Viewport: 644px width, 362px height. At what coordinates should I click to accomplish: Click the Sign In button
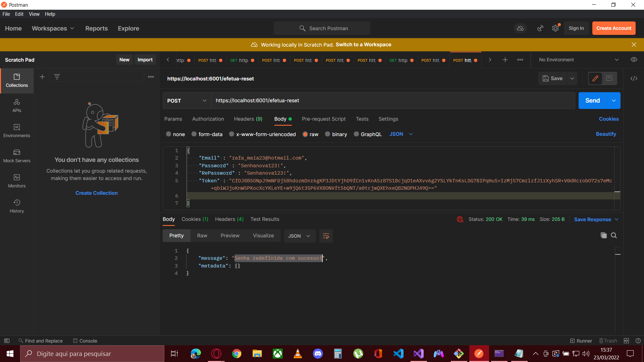click(576, 28)
